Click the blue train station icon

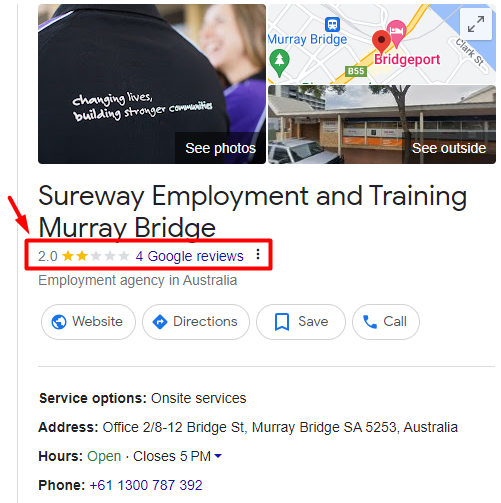[332, 24]
